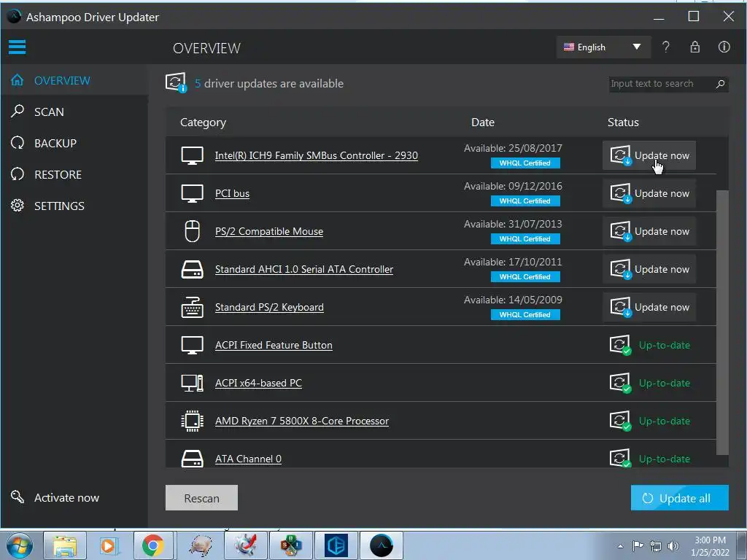Click the driver updates status icon

click(x=176, y=82)
